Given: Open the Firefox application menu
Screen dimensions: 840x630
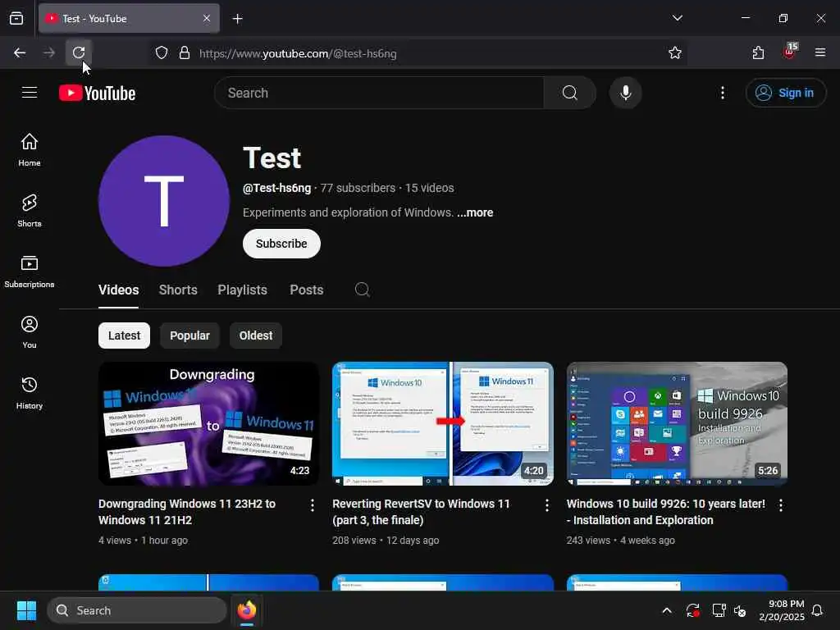Looking at the screenshot, I should (819, 52).
